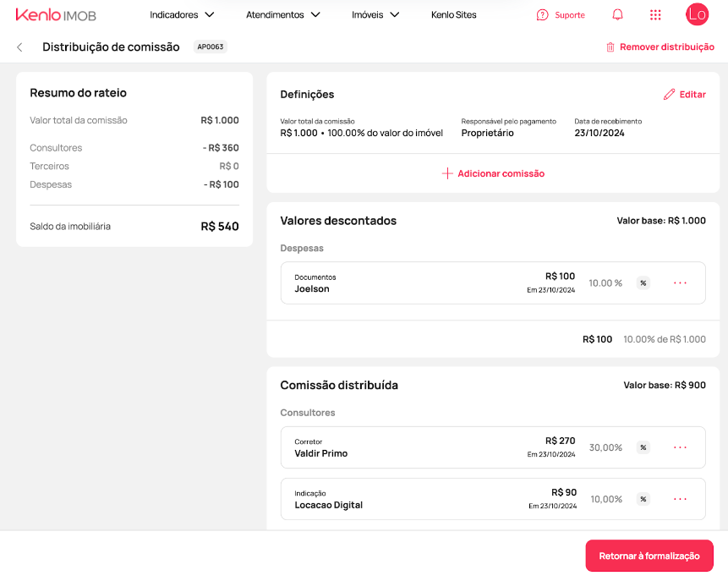Click the Consultores - R$ 360 summary value

click(221, 148)
